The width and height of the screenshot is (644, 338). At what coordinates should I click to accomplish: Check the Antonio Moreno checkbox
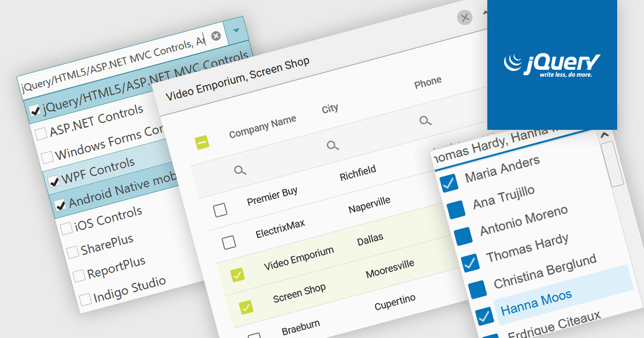[463, 236]
